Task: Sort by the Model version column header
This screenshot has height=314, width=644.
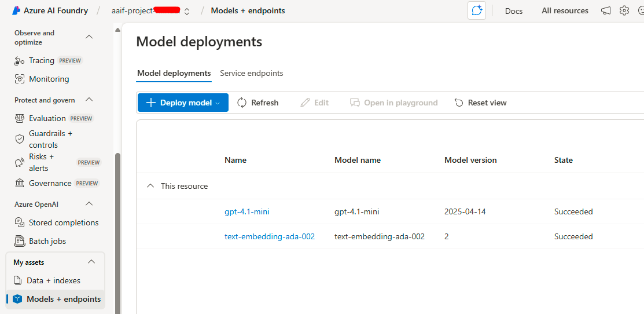Action: (470, 160)
